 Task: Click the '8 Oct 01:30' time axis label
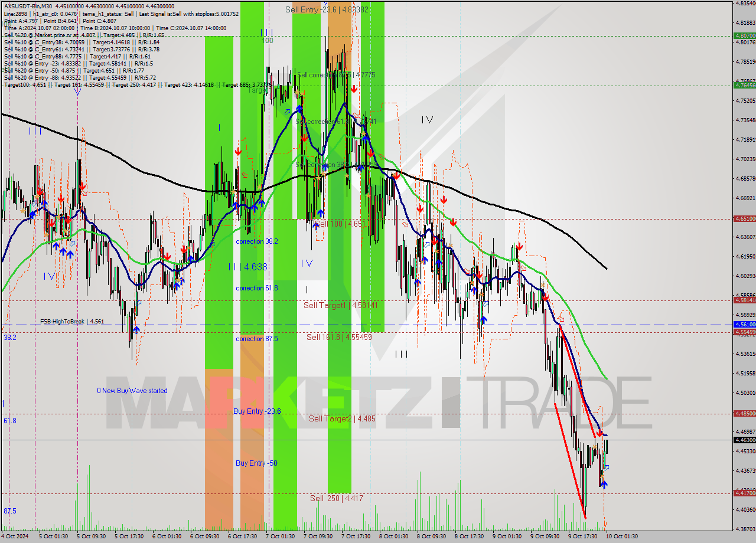pos(393,537)
